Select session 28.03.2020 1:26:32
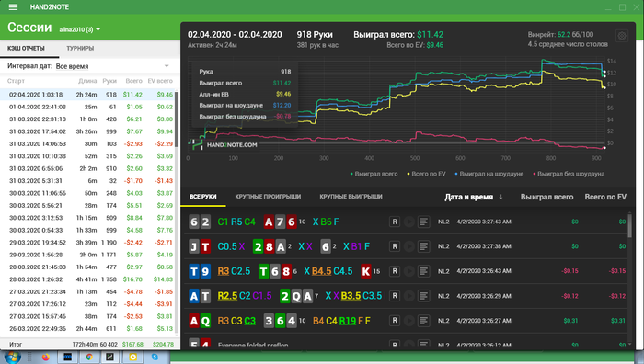644x364 pixels. pyautogui.click(x=87, y=279)
